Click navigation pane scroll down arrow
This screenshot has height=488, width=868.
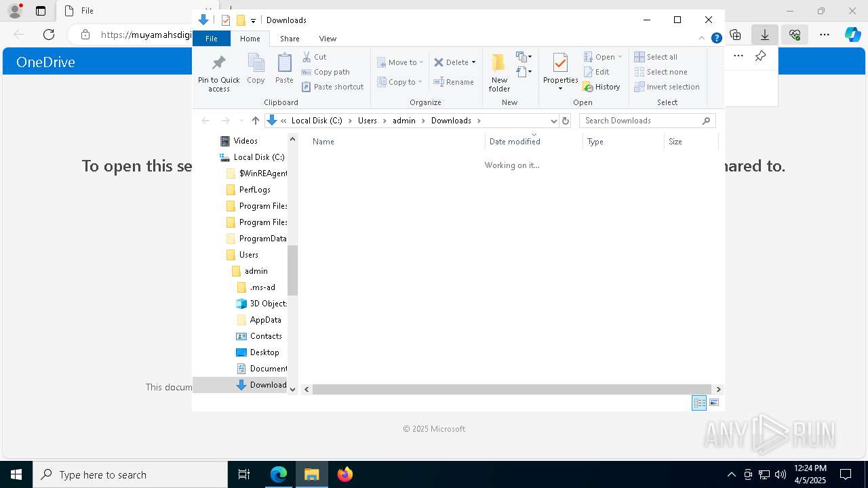tap(293, 389)
